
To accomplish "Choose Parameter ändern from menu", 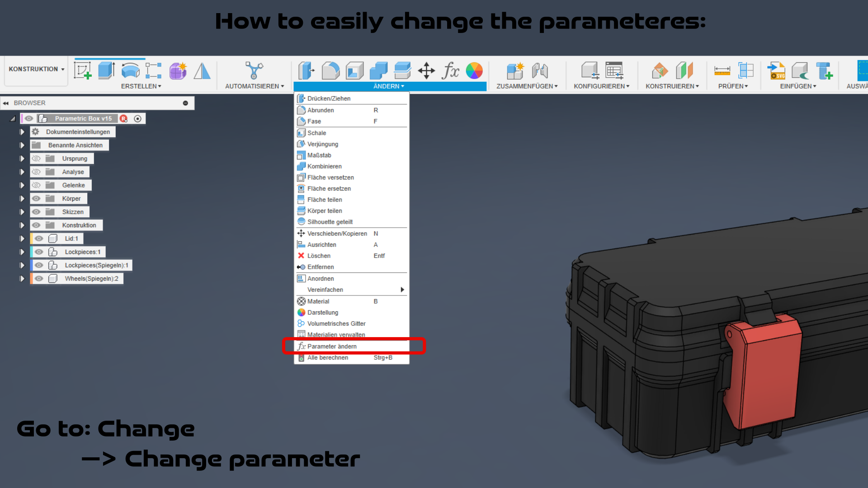I will click(332, 347).
